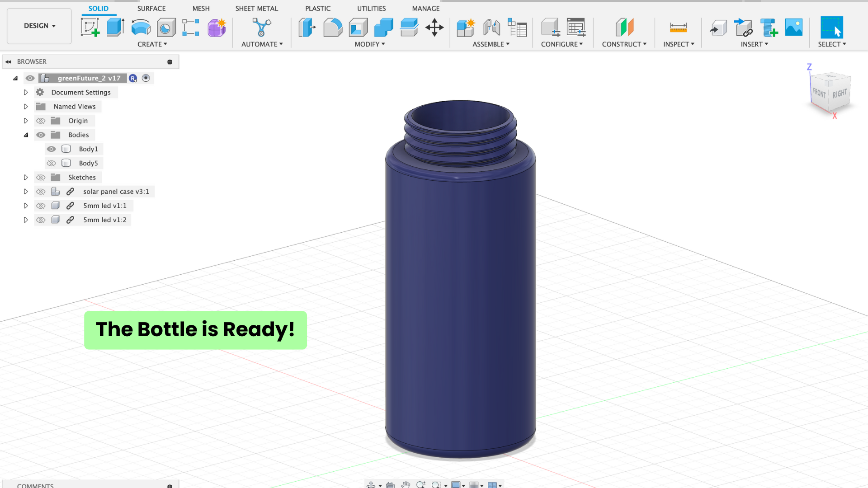The height and width of the screenshot is (488, 868).
Task: Expand Document Settings node
Action: pyautogui.click(x=26, y=92)
